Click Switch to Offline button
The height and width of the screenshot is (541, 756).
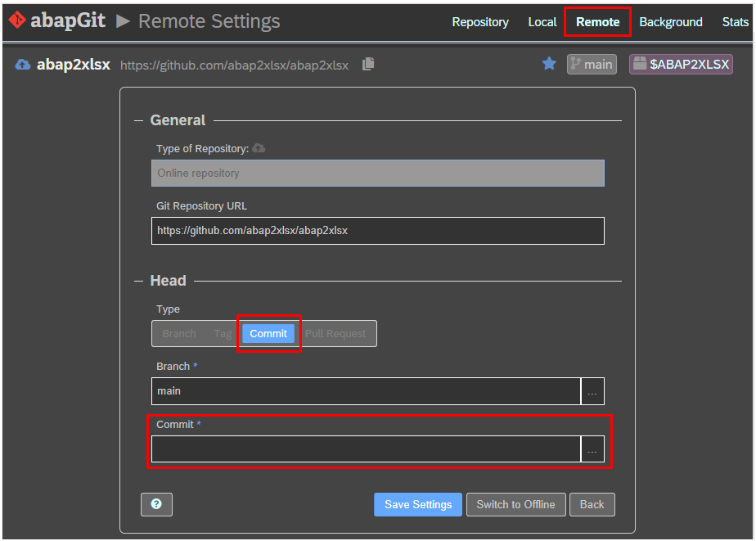point(515,504)
